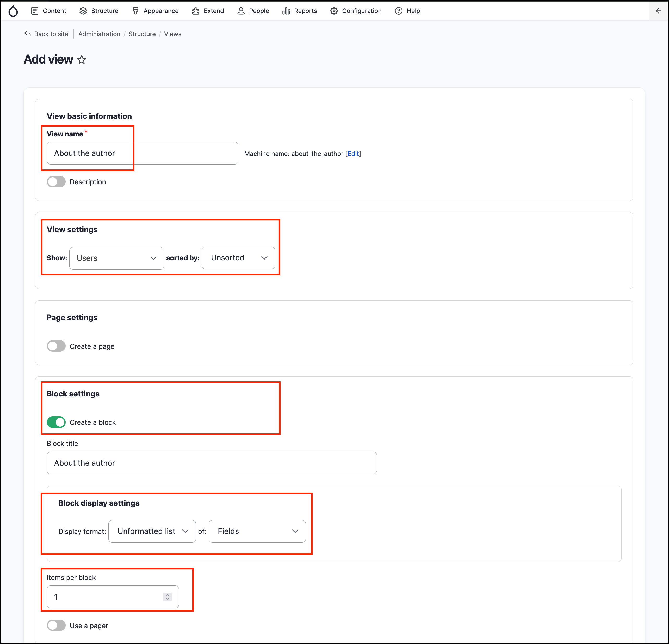669x644 pixels.
Task: Click the Items per block stepper arrows
Action: click(x=167, y=597)
